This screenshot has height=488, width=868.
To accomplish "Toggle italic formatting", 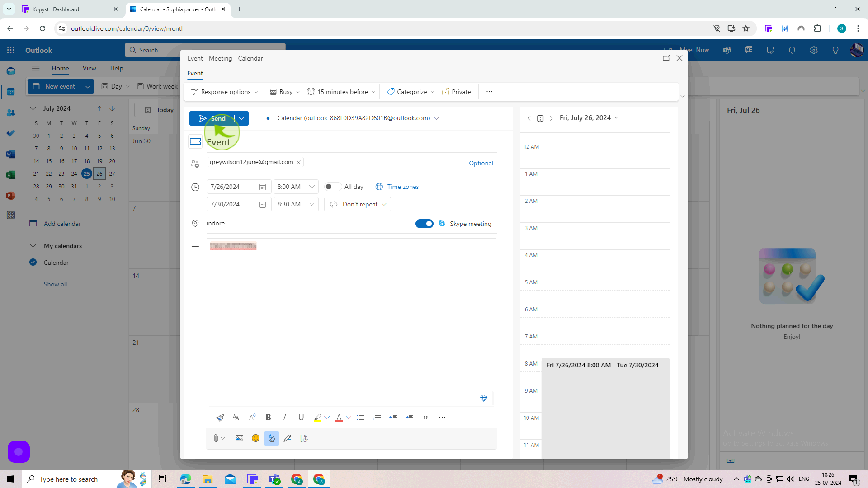I will coord(285,418).
